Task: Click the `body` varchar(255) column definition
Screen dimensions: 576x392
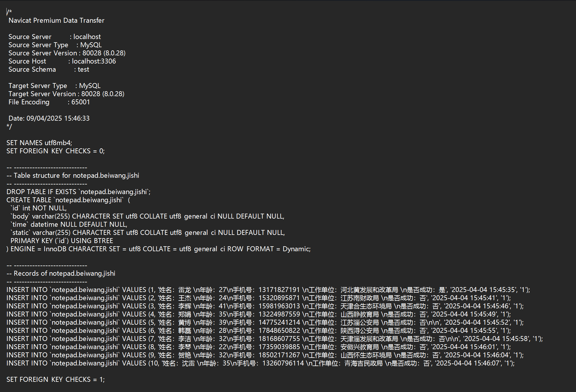Action: click(147, 216)
